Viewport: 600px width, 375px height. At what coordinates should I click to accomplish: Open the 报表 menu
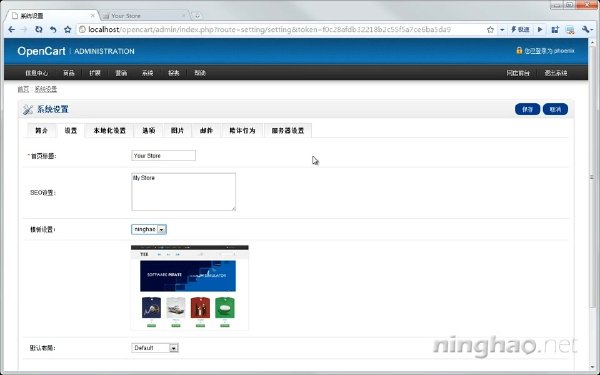click(174, 73)
